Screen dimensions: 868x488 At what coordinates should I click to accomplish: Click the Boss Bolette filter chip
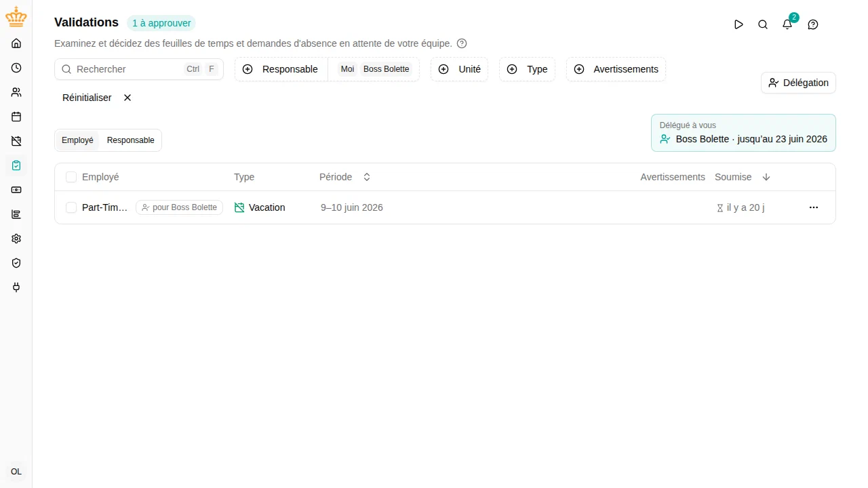coord(387,69)
